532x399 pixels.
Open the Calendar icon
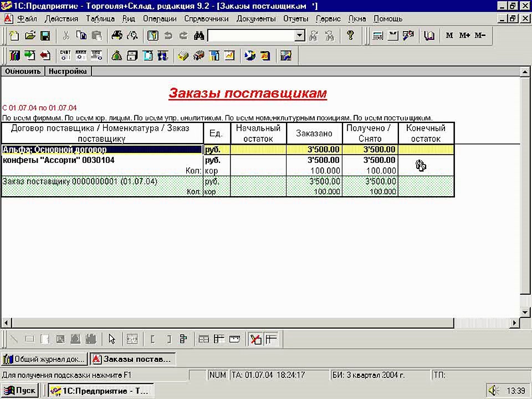coord(393,35)
